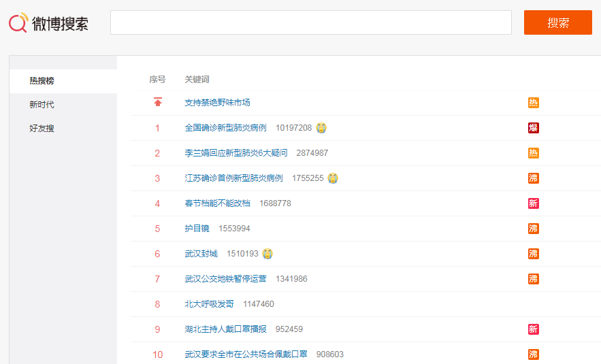Click the 沸 badge for 武汉要求全市在公共场合佩戴口罩
The height and width of the screenshot is (364, 601).
pyautogui.click(x=533, y=354)
